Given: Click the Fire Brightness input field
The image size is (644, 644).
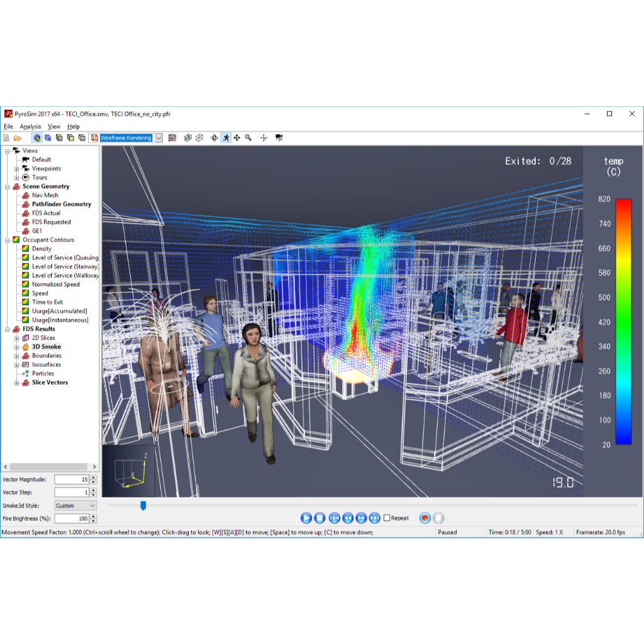Looking at the screenshot, I should pos(72,519).
